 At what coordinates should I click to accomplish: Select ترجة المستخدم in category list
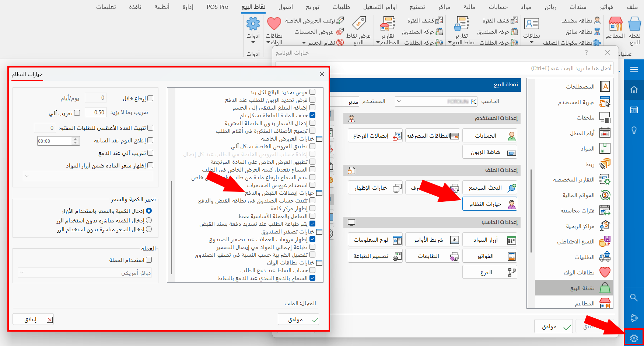pos(573,102)
